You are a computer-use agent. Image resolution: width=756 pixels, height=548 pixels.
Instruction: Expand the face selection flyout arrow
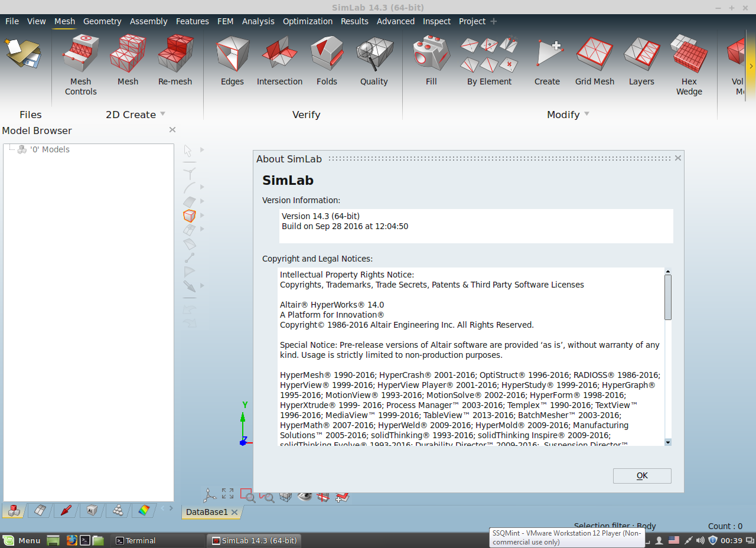pos(202,202)
